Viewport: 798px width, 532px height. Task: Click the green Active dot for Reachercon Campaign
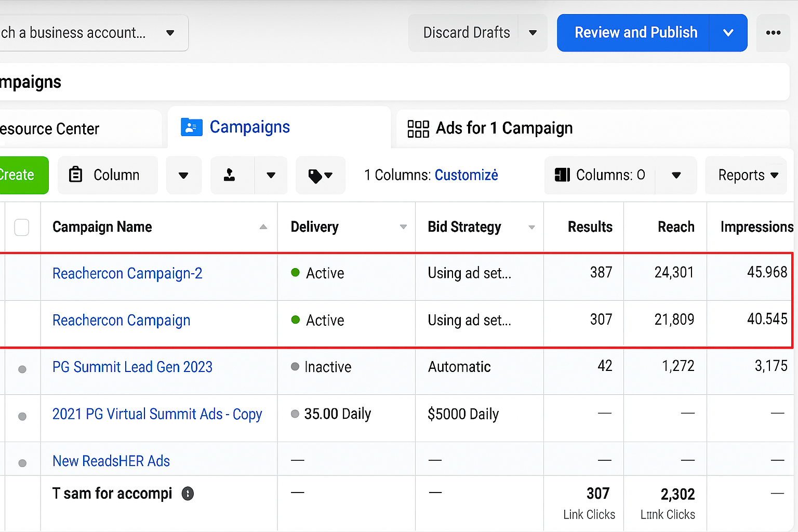[295, 320]
